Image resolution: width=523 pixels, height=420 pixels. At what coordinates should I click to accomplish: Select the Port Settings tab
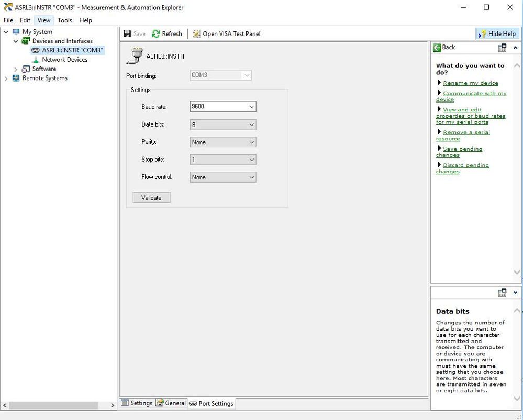pos(212,403)
